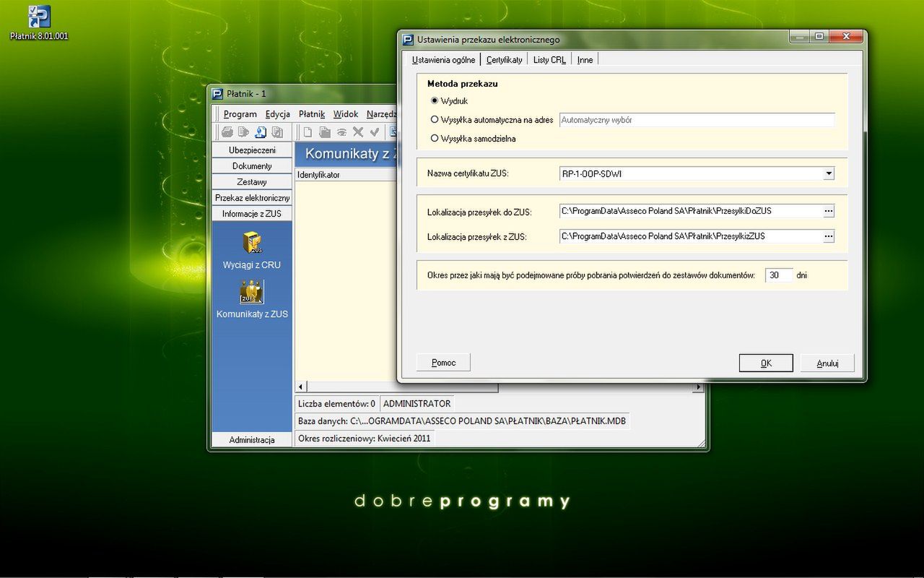Open Wyciągi z CRU in sidebar
924x578 pixels.
252,251
